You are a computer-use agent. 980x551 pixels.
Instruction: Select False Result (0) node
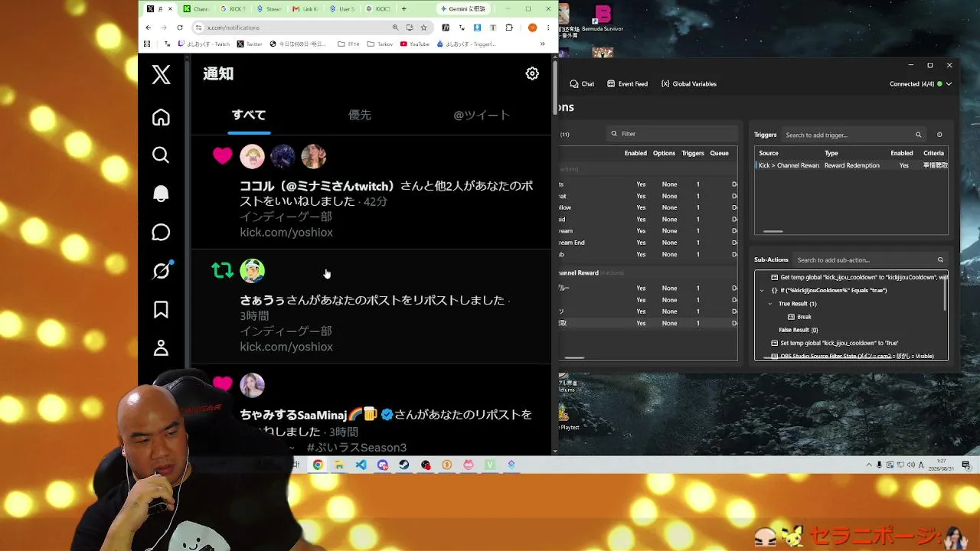tap(798, 330)
